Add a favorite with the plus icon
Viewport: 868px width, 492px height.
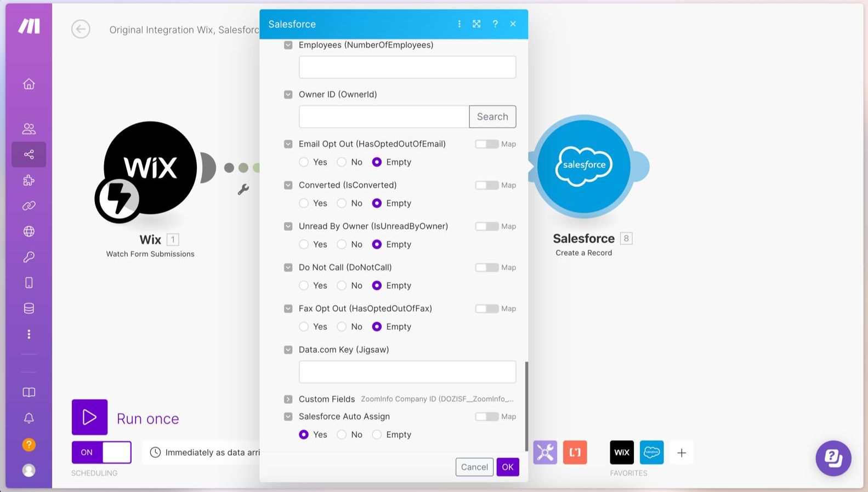coord(682,453)
